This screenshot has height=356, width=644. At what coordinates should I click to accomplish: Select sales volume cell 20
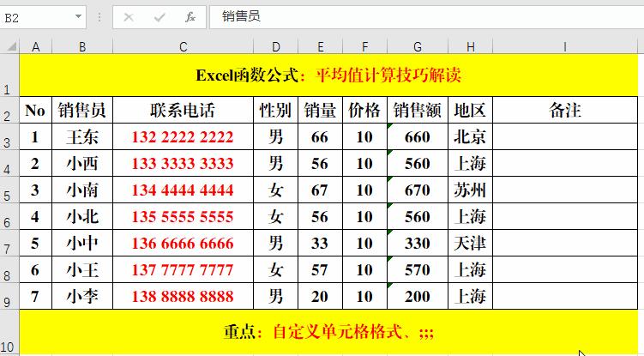pyautogui.click(x=321, y=296)
